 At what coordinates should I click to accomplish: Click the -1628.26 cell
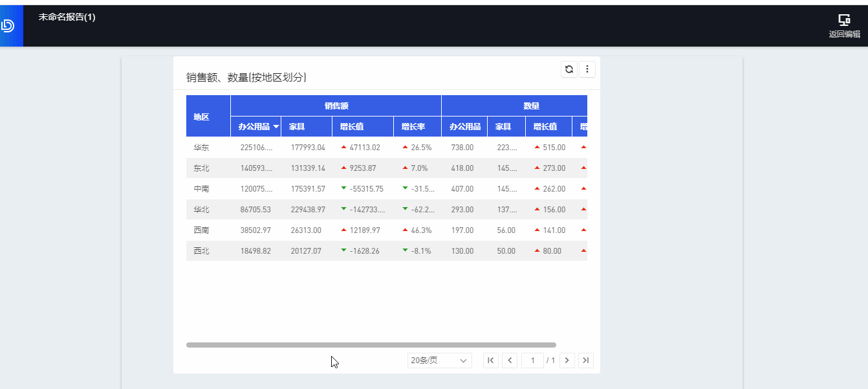[x=363, y=251]
